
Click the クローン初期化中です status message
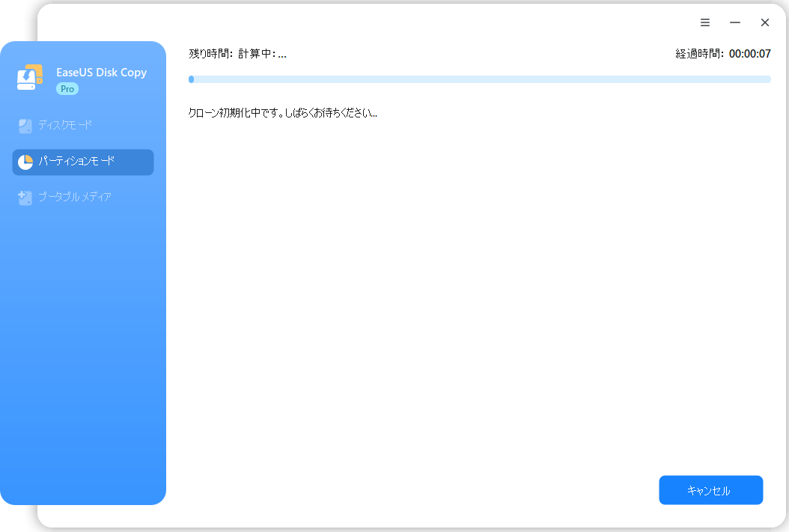[x=283, y=114]
